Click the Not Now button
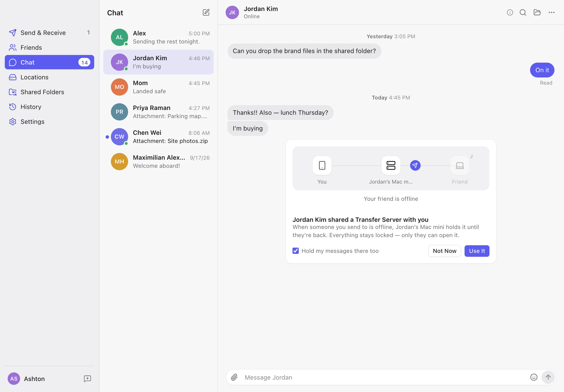The width and height of the screenshot is (564, 392). click(444, 251)
